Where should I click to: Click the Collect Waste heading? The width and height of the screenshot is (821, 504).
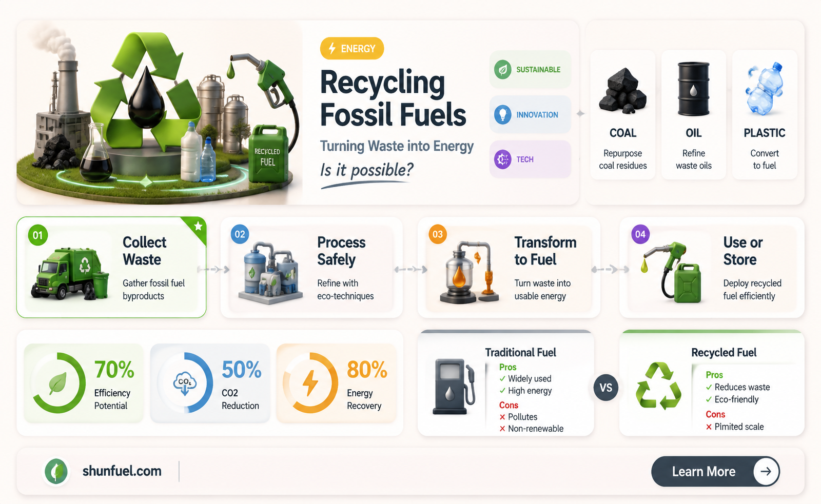tap(145, 251)
